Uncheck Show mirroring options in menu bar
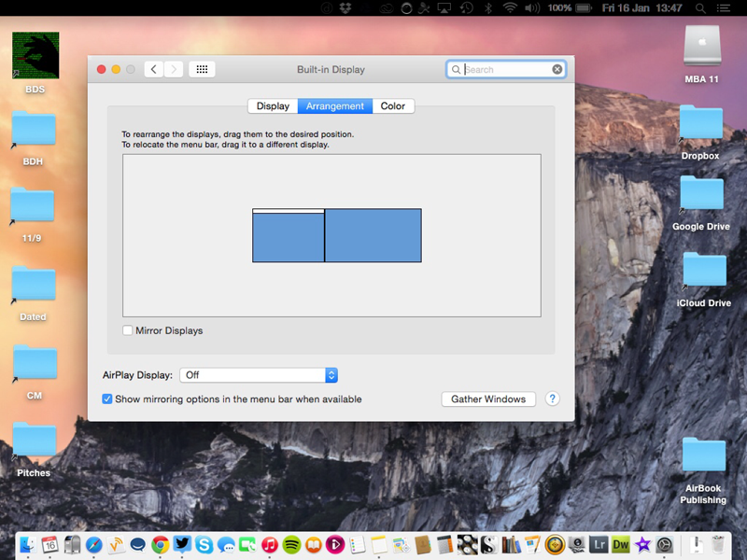747x560 pixels. pos(107,399)
